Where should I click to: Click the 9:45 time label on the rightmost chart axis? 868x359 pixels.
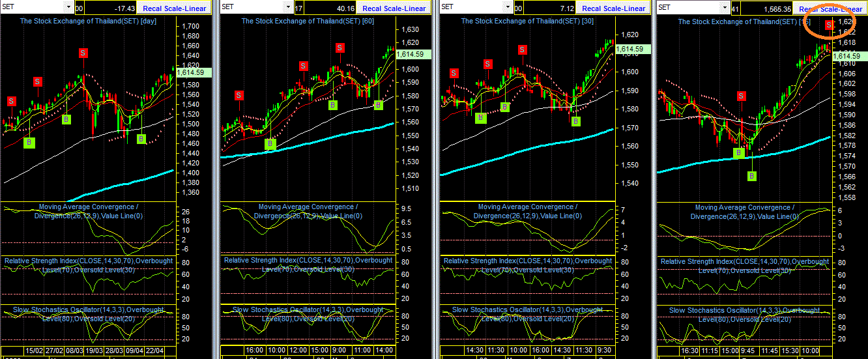748,351
